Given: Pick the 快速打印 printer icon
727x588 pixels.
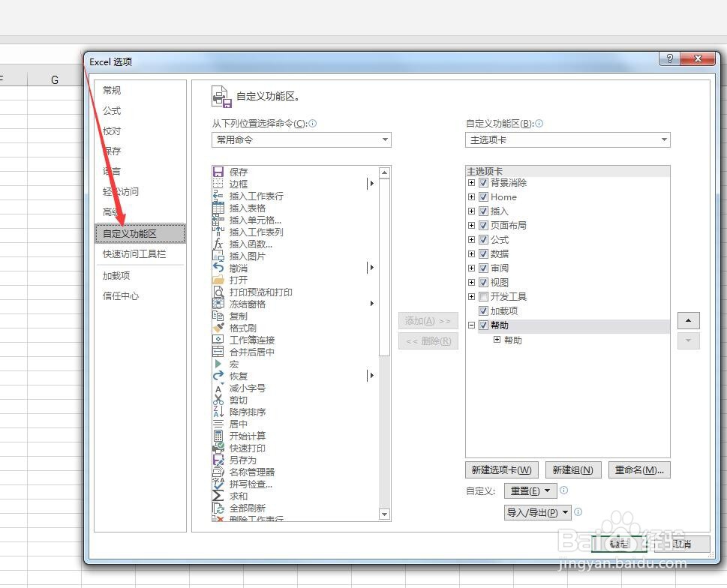Looking at the screenshot, I should pos(218,448).
